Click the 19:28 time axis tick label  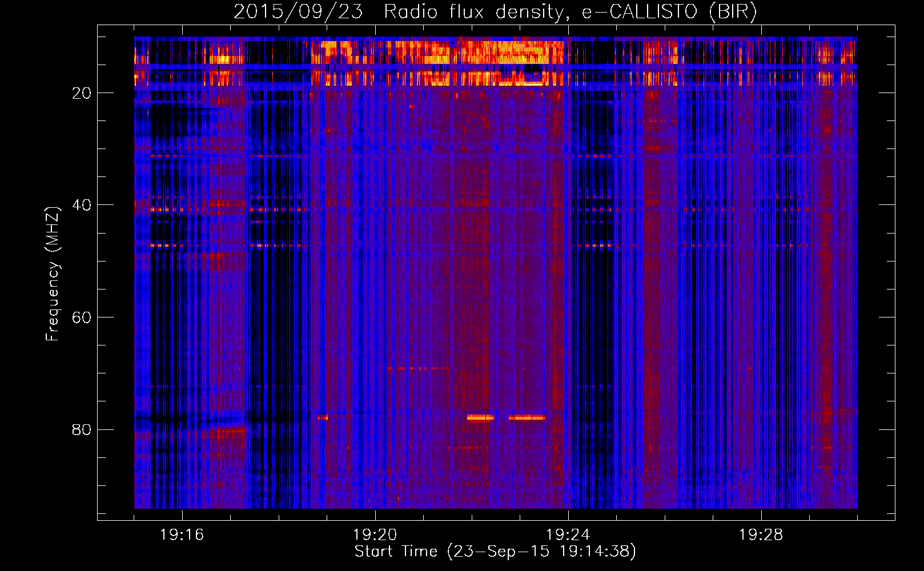[761, 535]
